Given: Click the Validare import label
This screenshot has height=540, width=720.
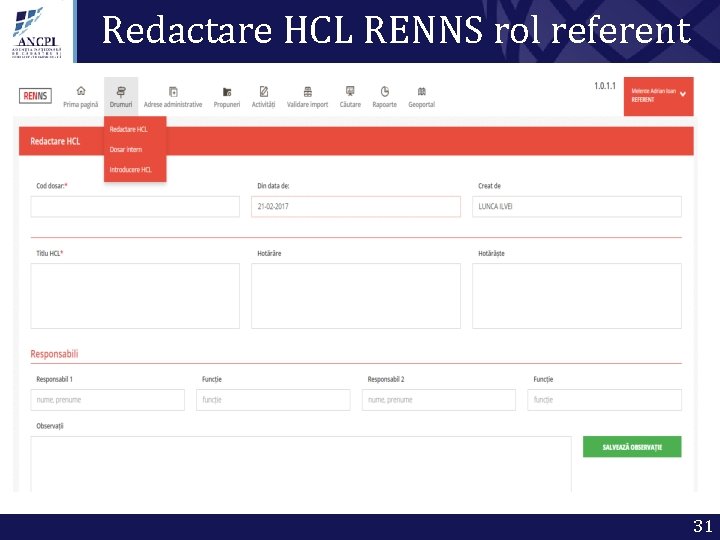Looking at the screenshot, I should [308, 105].
